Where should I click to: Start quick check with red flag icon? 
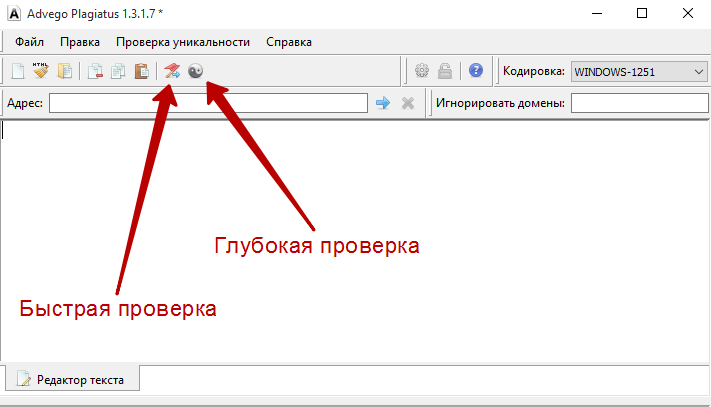tap(172, 71)
